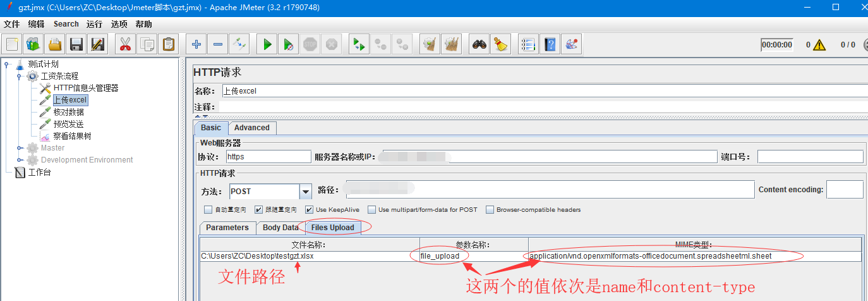Select the 察看结果树 listener in the tree
Image resolution: width=868 pixels, height=301 pixels.
(73, 136)
